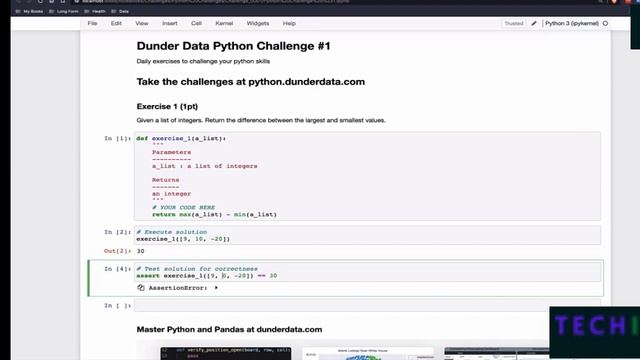Expand the AssertionError traceback arrow
The image size is (640, 360).
coord(216,288)
